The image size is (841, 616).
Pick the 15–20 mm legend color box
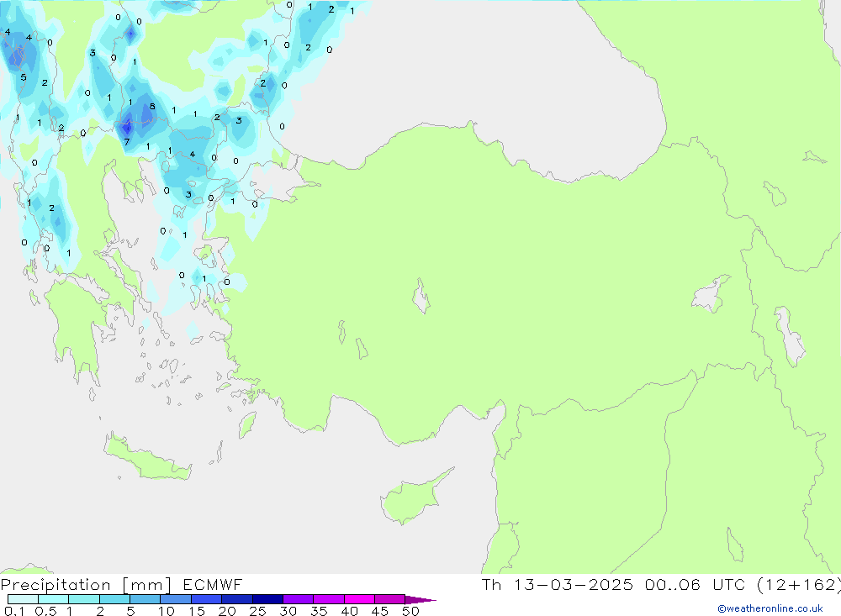click(x=206, y=599)
